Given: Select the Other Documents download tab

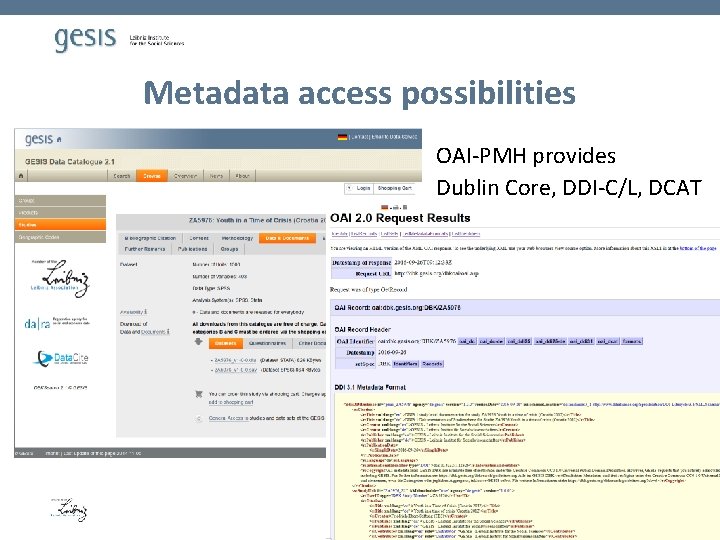Looking at the screenshot, I should point(310,343).
